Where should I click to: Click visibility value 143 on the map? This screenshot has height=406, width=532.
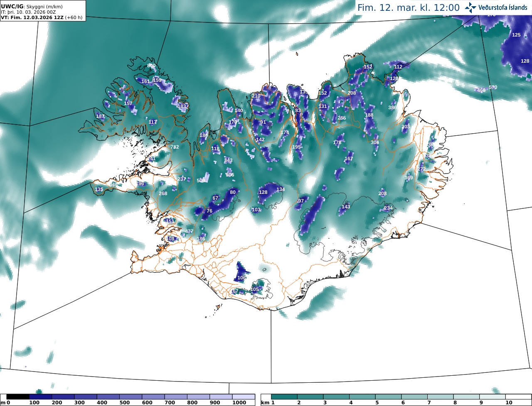(x=346, y=207)
